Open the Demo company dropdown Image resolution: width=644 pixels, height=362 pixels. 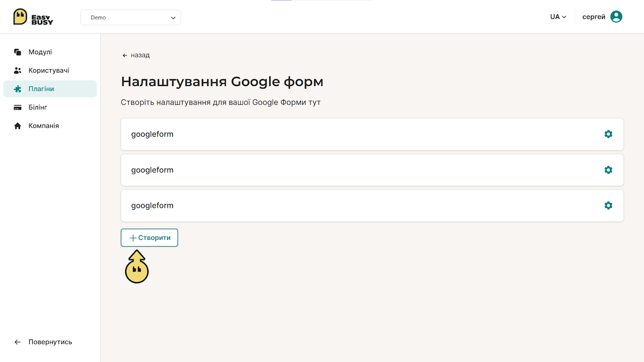[131, 17]
